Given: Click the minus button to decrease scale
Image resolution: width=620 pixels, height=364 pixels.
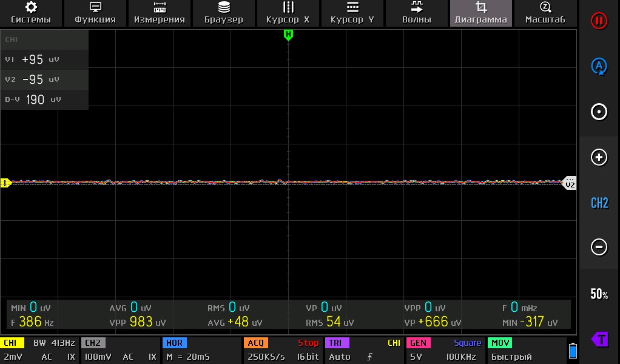Looking at the screenshot, I should (599, 247).
